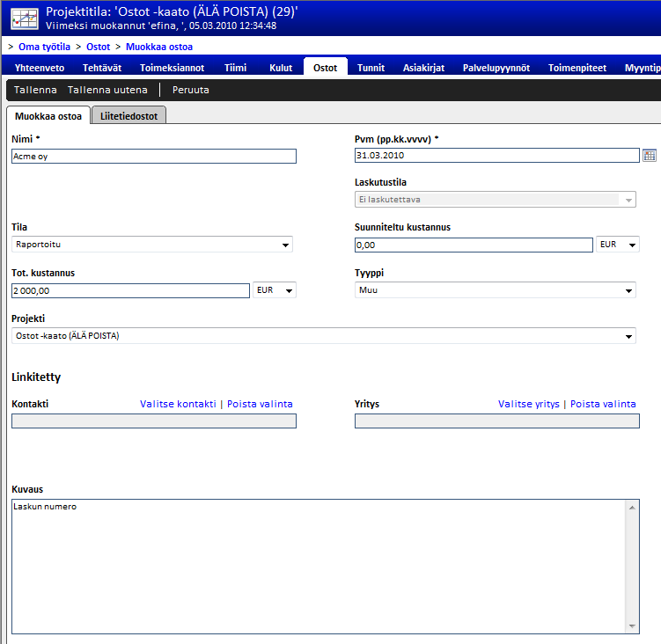
Task: Open the Tiimi tab
Action: coord(235,68)
